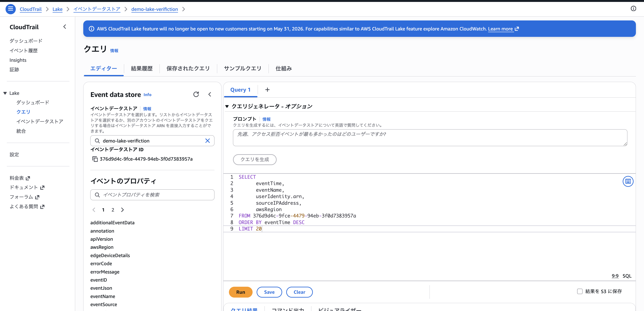Save the query
The image size is (644, 311).
(269, 292)
